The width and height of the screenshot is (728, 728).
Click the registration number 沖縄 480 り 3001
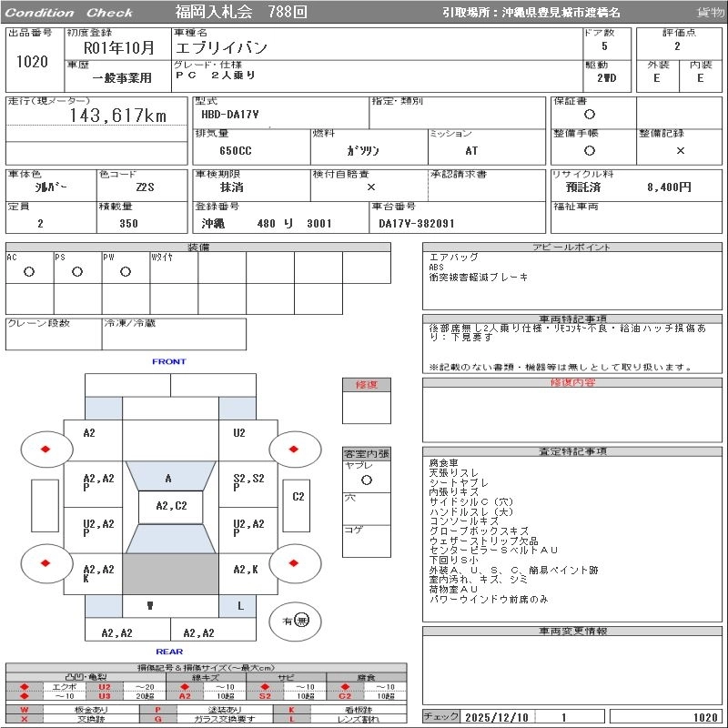[267, 223]
